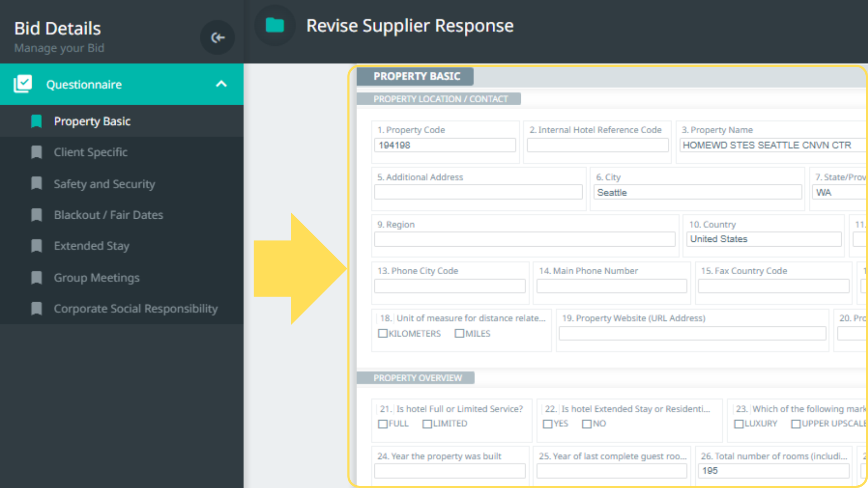This screenshot has height=488, width=868.
Task: Click bookmark icon beside Client Specific
Action: tap(36, 152)
